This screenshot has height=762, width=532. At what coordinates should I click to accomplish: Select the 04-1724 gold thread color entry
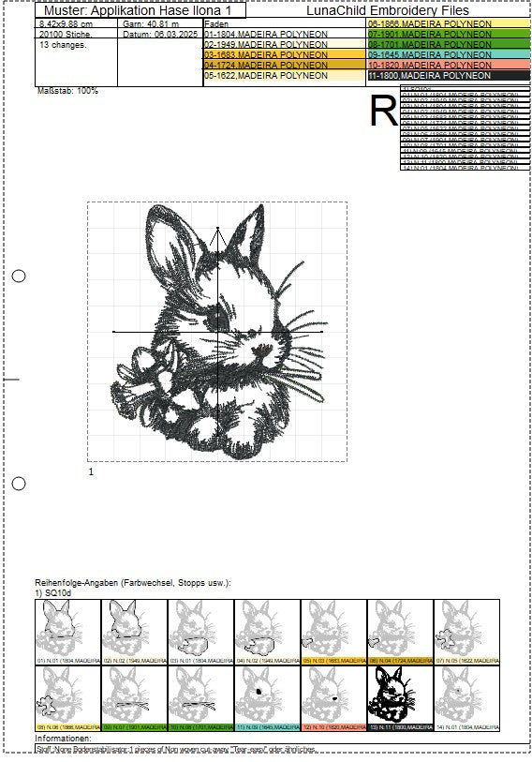point(284,65)
